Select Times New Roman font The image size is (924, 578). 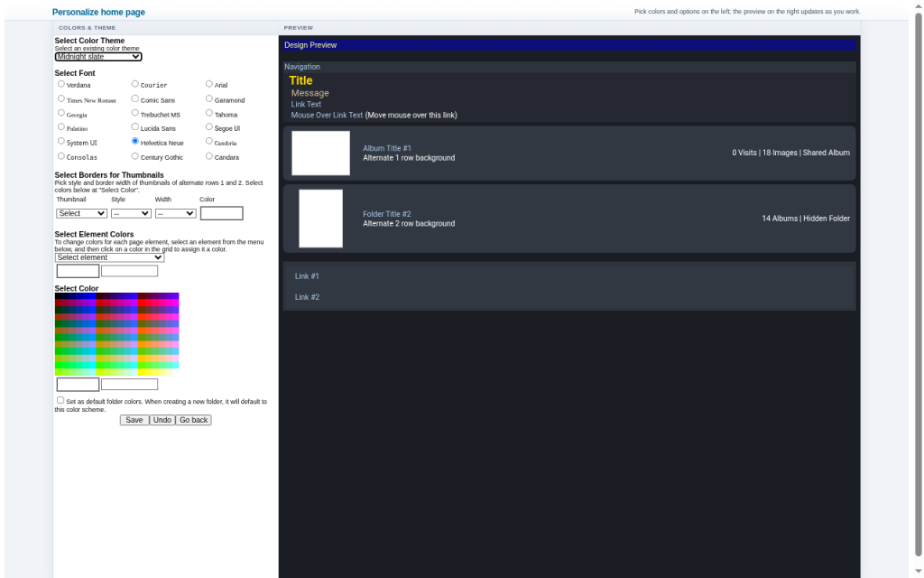click(61, 98)
